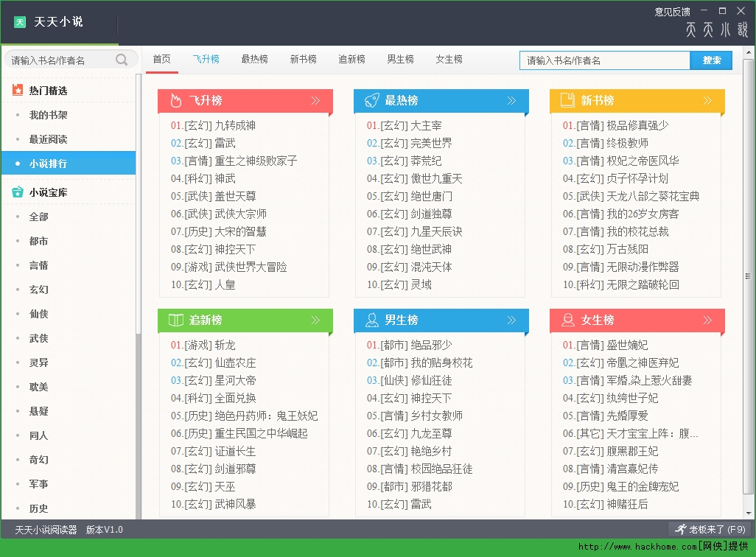Select 小说排行 in the sidebar
The width and height of the screenshot is (756, 557).
[69, 164]
